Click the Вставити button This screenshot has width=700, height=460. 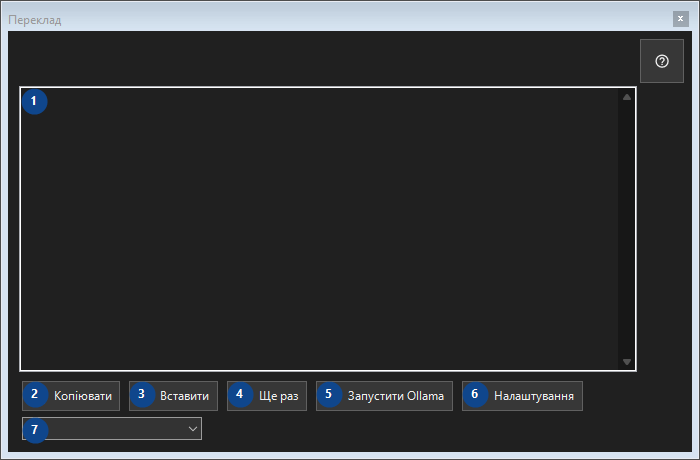tap(173, 396)
